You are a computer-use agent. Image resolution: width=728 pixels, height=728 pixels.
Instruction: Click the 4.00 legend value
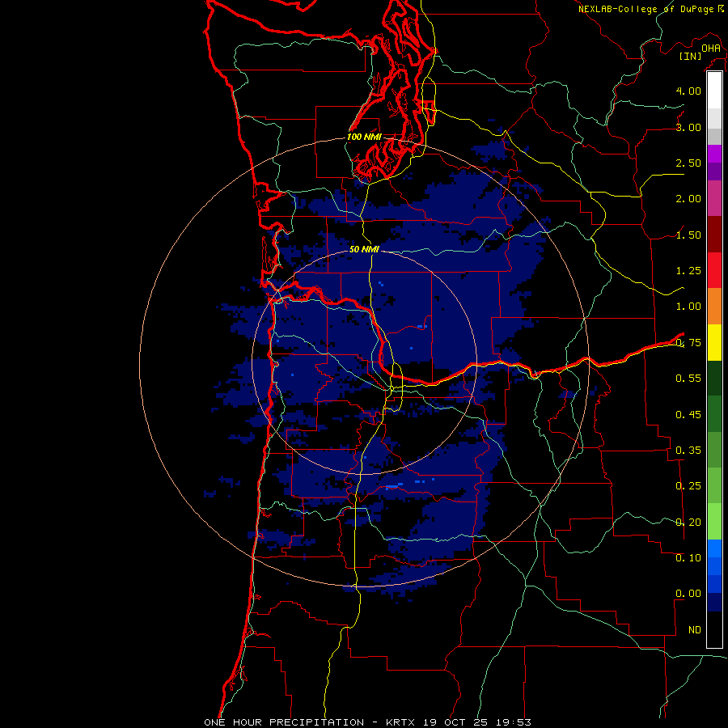click(x=688, y=91)
